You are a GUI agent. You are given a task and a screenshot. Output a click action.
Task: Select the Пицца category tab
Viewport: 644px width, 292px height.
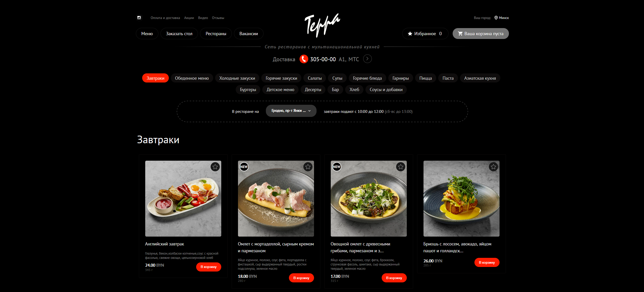[426, 78]
